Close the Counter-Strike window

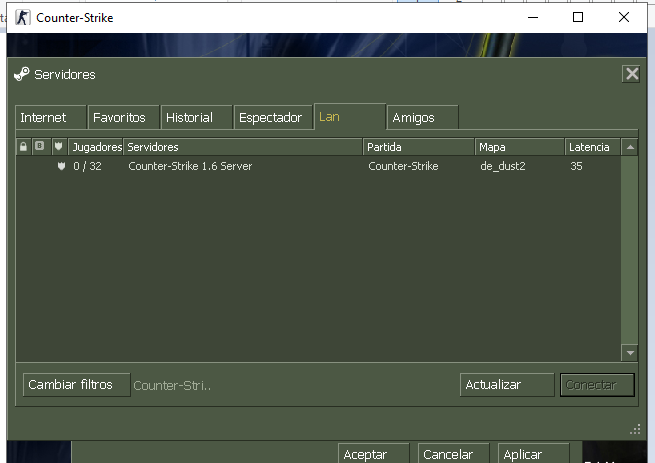[624, 18]
